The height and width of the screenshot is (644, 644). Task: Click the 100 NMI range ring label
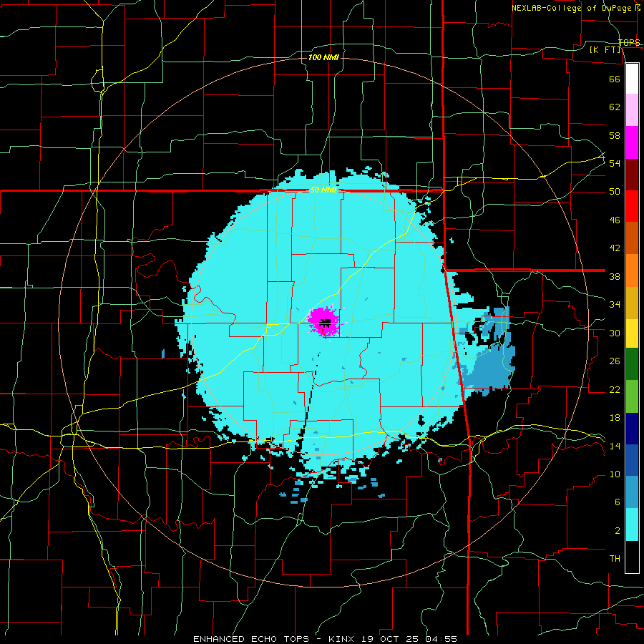tap(323, 57)
